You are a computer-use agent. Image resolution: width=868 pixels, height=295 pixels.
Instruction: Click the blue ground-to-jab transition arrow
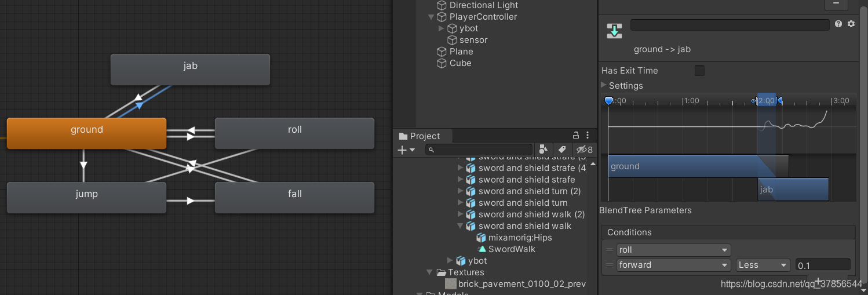(x=140, y=105)
